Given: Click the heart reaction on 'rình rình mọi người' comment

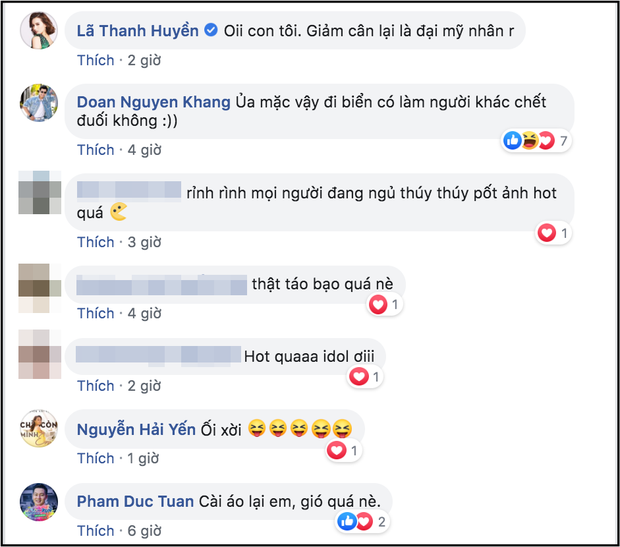Looking at the screenshot, I should (x=547, y=233).
